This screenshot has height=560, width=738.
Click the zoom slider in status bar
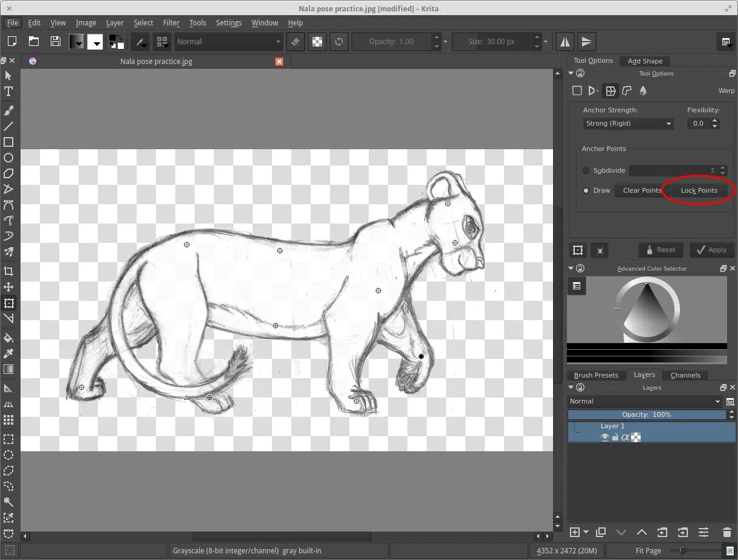click(696, 550)
